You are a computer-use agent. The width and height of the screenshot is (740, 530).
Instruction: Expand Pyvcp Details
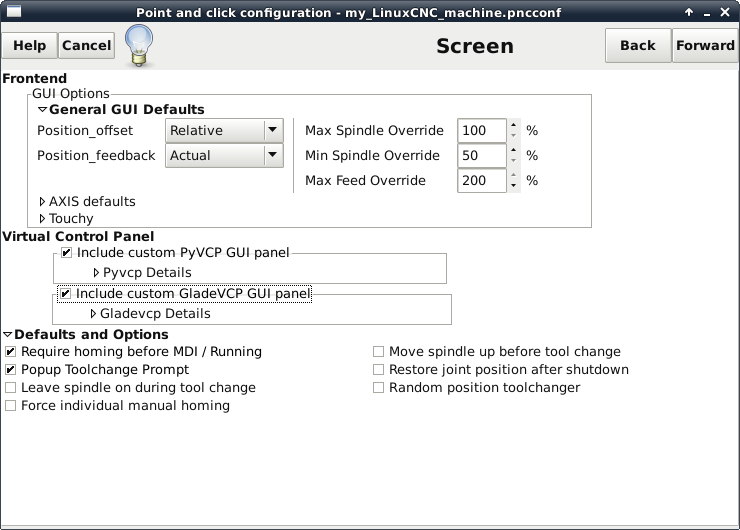pyautogui.click(x=97, y=273)
